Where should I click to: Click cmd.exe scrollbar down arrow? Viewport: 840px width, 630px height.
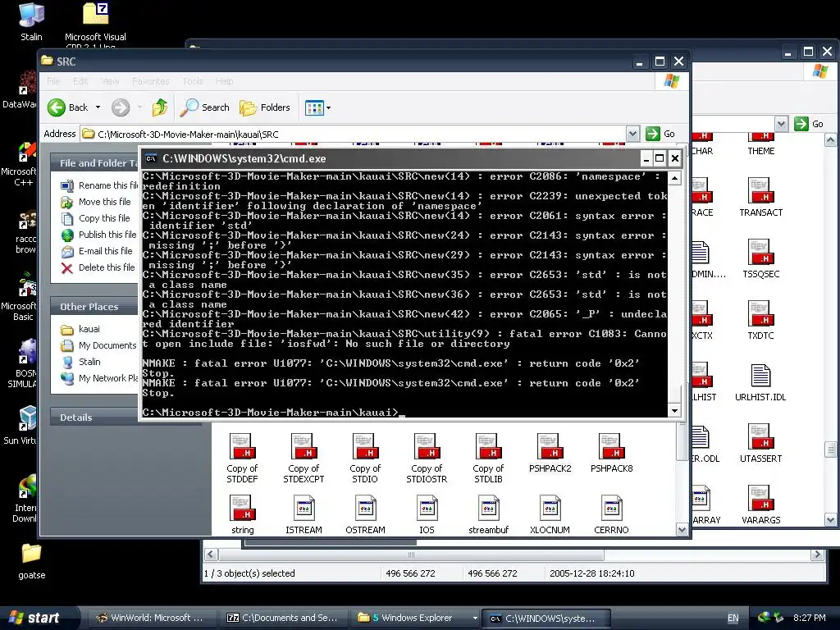coord(674,411)
